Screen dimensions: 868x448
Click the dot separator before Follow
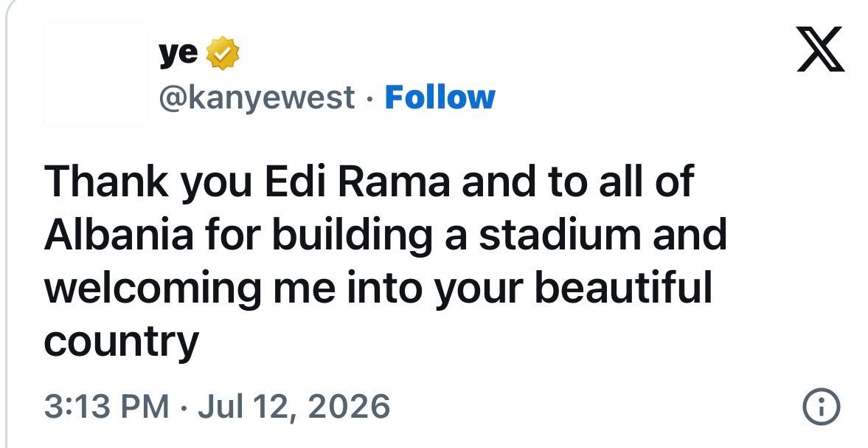click(369, 99)
